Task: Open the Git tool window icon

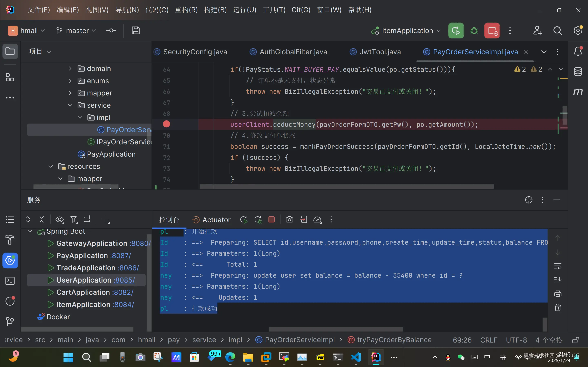Action: pos(10,321)
